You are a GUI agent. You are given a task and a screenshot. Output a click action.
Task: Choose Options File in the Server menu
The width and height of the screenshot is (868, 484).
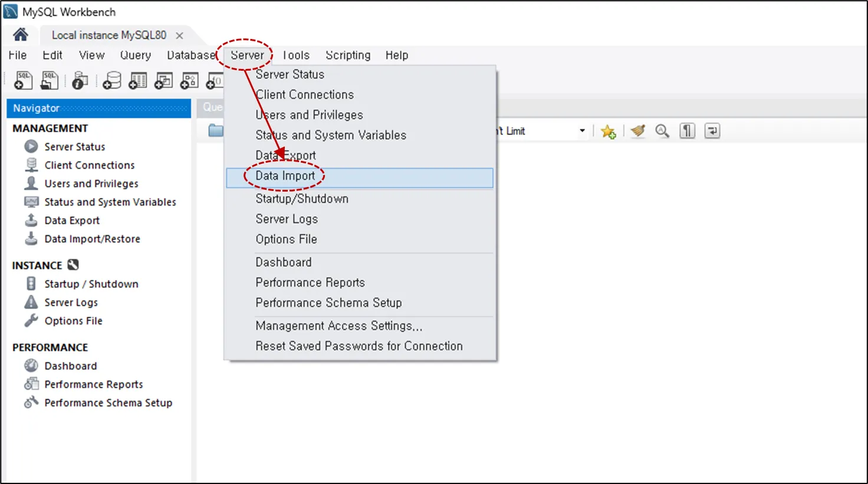pos(360,239)
